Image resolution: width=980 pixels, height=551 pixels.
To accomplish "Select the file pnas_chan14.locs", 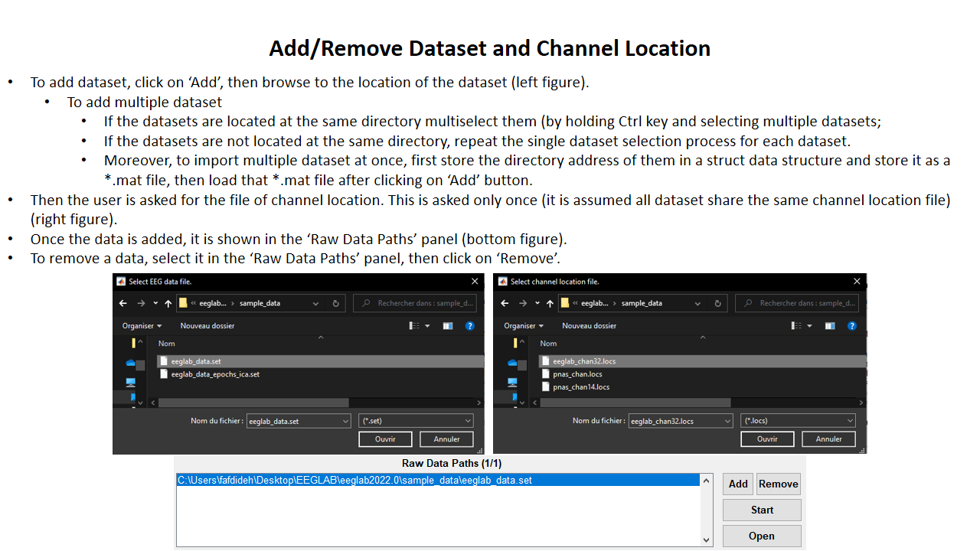I will 576,387.
